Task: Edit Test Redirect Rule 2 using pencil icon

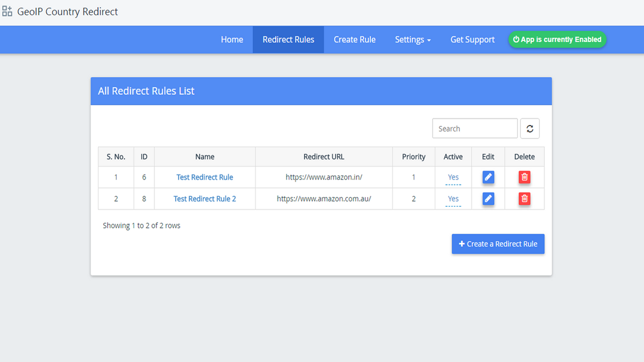Action: click(x=488, y=199)
